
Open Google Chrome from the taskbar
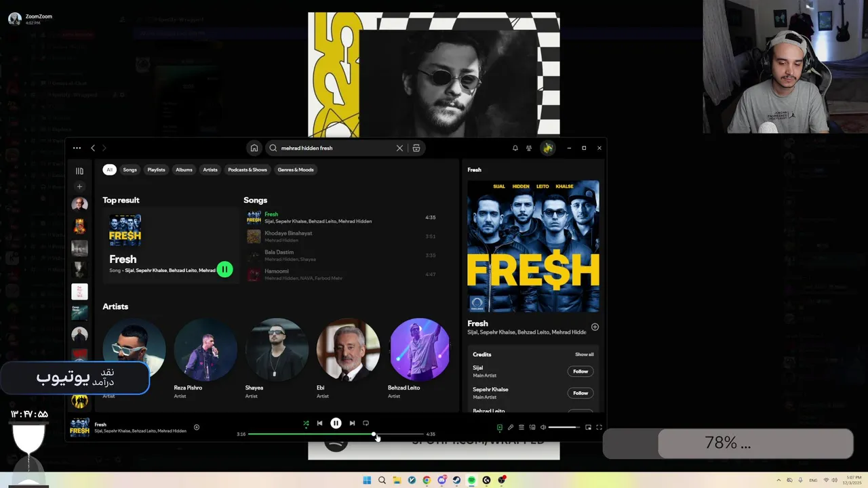[x=427, y=480]
